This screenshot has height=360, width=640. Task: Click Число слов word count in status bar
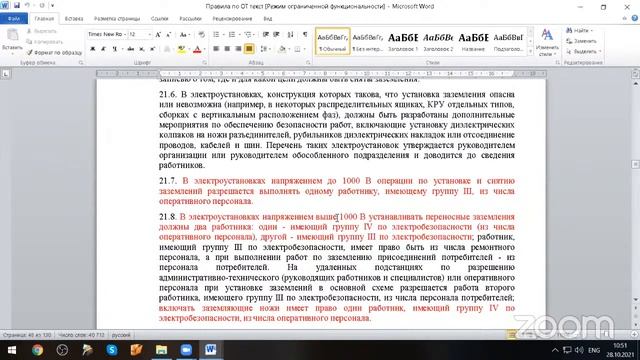[81, 335]
